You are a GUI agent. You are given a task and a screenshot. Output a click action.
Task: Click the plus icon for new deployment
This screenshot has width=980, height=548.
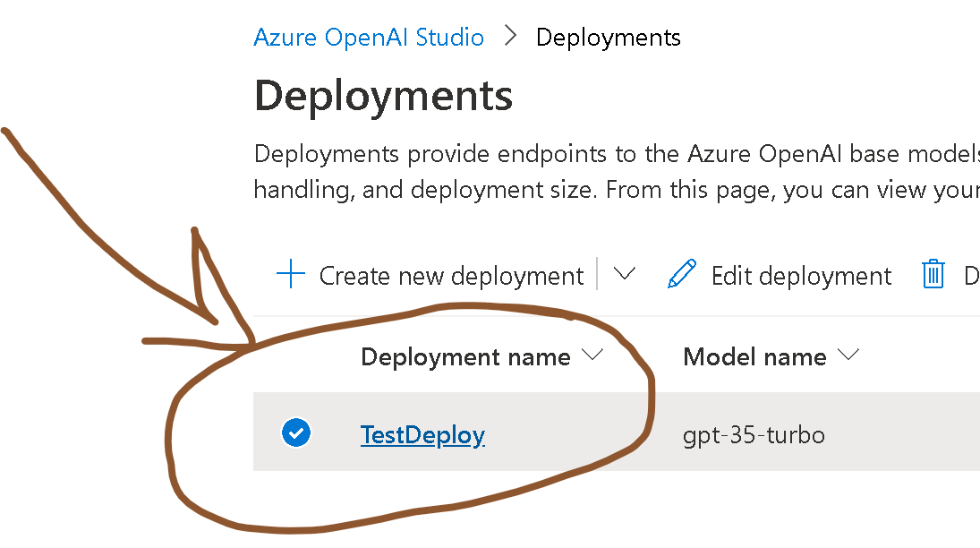tap(291, 275)
